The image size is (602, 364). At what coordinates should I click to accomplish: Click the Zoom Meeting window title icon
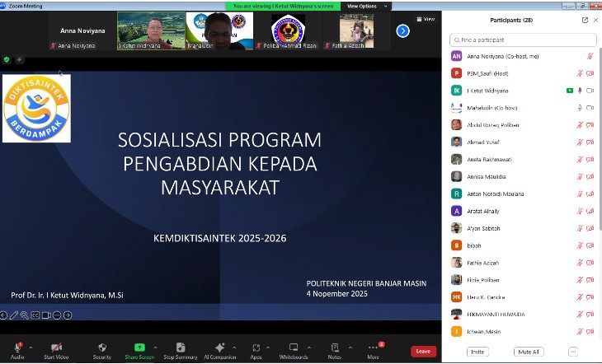tap(3, 6)
